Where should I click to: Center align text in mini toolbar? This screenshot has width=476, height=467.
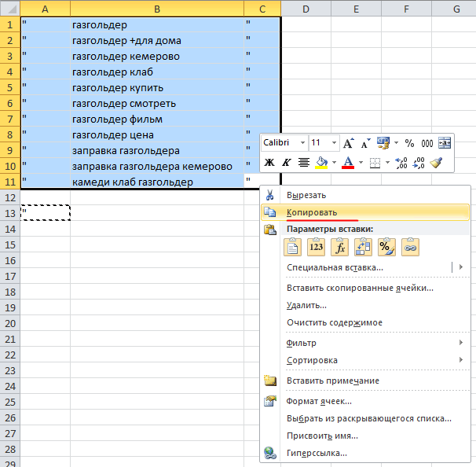coord(303,163)
